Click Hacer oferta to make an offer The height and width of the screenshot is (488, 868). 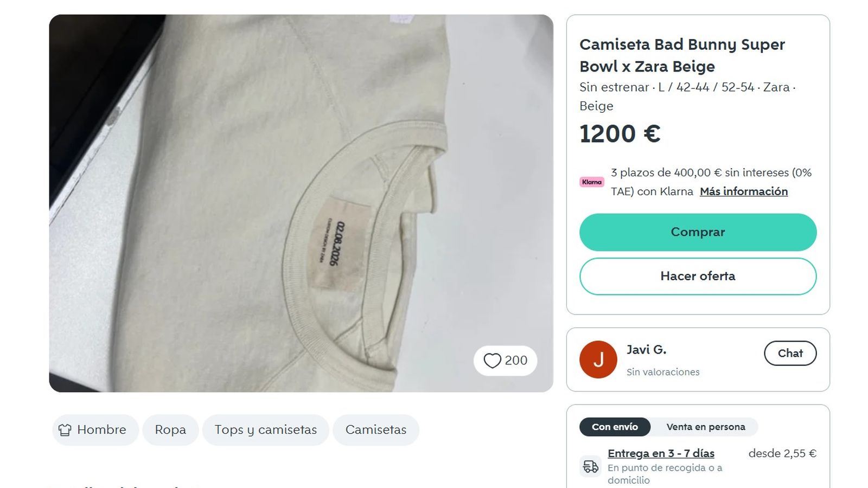(x=698, y=276)
